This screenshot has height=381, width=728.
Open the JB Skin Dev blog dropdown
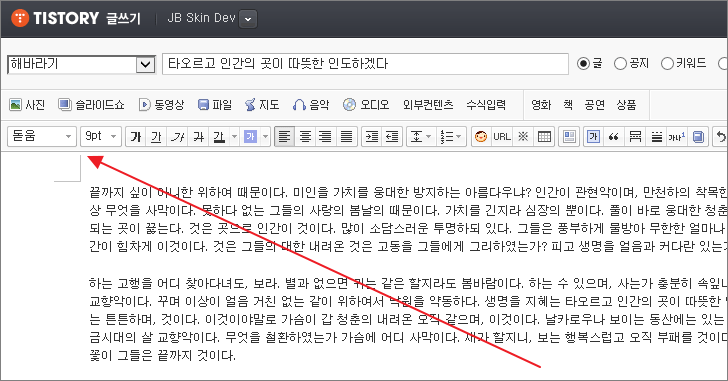click(248, 19)
